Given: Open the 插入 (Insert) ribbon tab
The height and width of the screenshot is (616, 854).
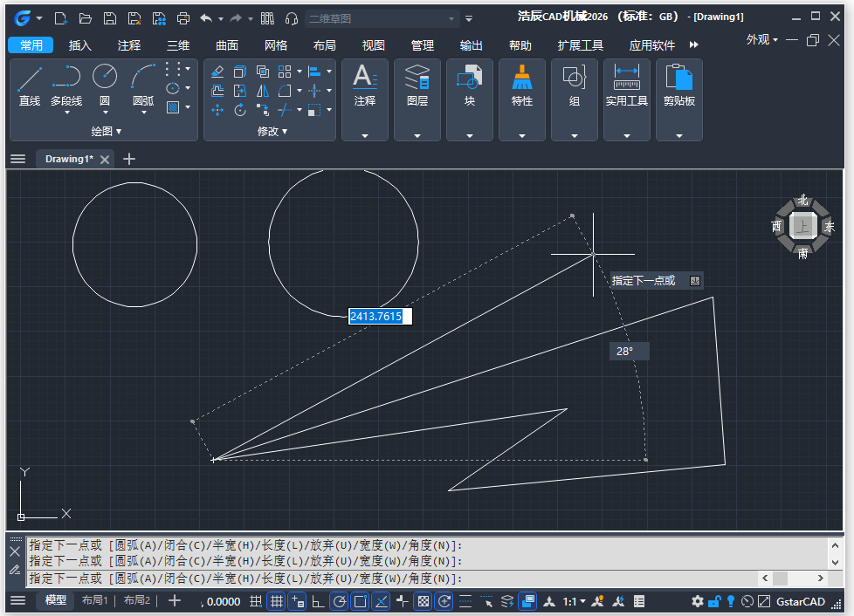Looking at the screenshot, I should [x=79, y=45].
